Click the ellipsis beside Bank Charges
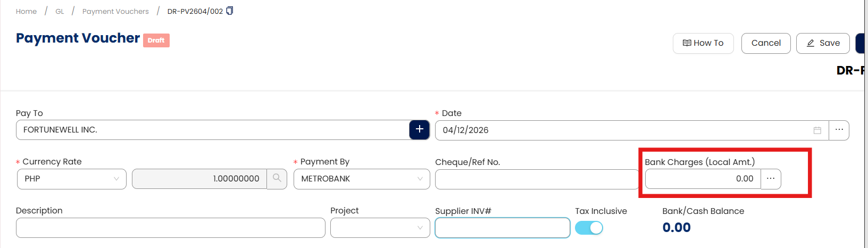868x248 pixels. pyautogui.click(x=771, y=179)
